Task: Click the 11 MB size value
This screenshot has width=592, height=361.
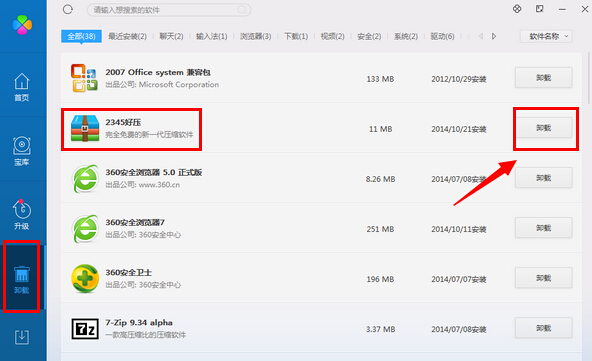Action: (x=380, y=129)
